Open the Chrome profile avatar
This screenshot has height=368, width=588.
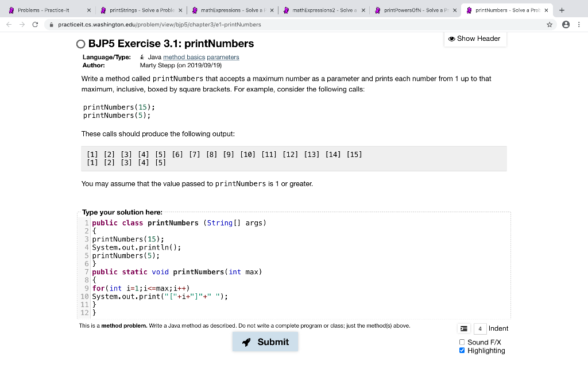pyautogui.click(x=567, y=24)
